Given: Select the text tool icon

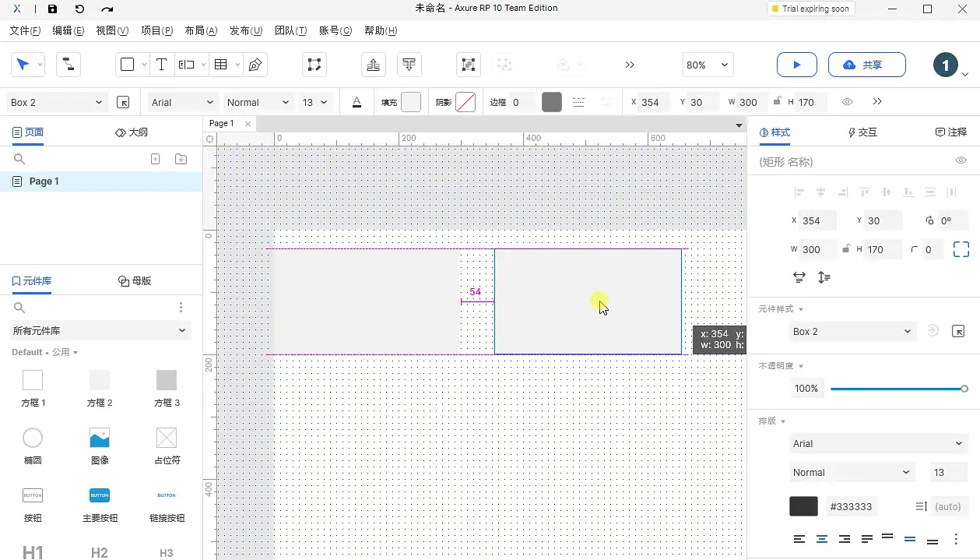Looking at the screenshot, I should [x=161, y=65].
